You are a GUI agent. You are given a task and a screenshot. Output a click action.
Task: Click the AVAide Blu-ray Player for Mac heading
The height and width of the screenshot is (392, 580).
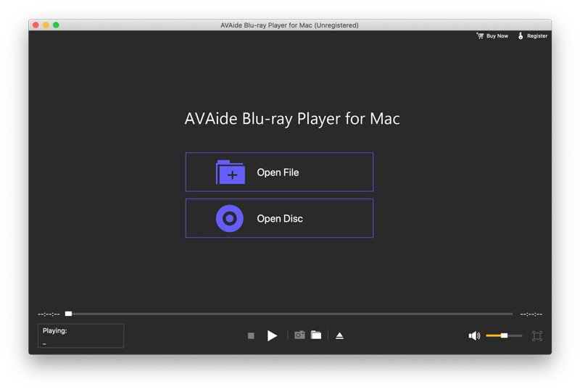pos(292,119)
